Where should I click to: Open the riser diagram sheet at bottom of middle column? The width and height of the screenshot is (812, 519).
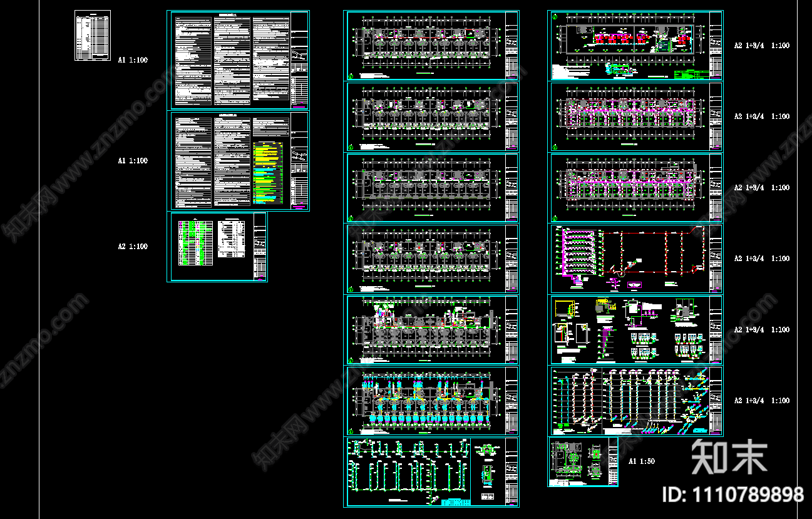pos(431,472)
